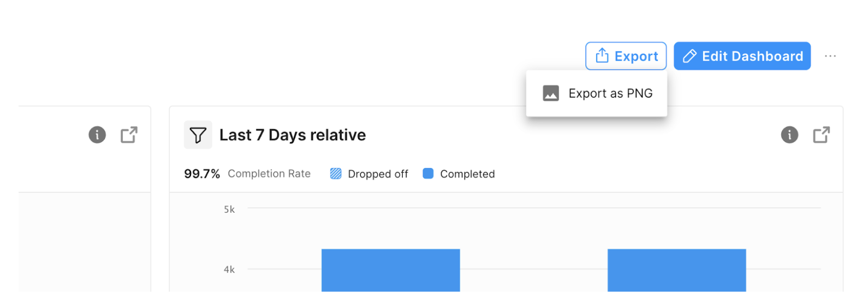Toggle the Completed series label

467,174
